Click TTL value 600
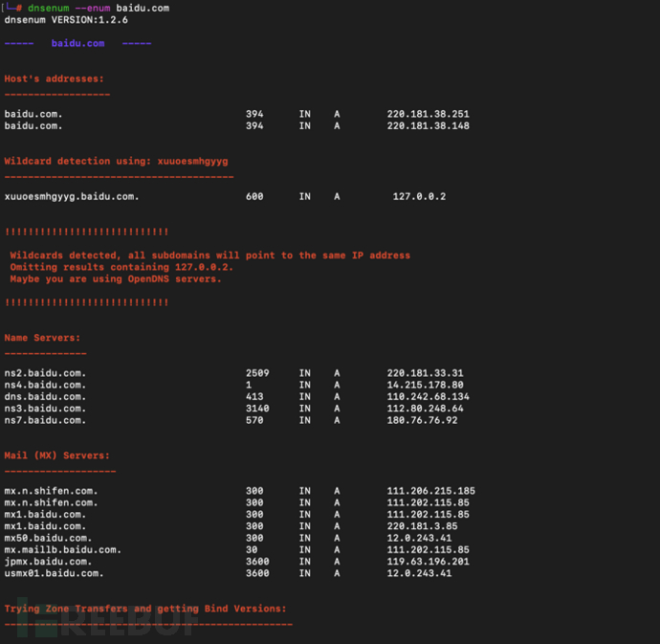The height and width of the screenshot is (644, 660). (x=254, y=197)
